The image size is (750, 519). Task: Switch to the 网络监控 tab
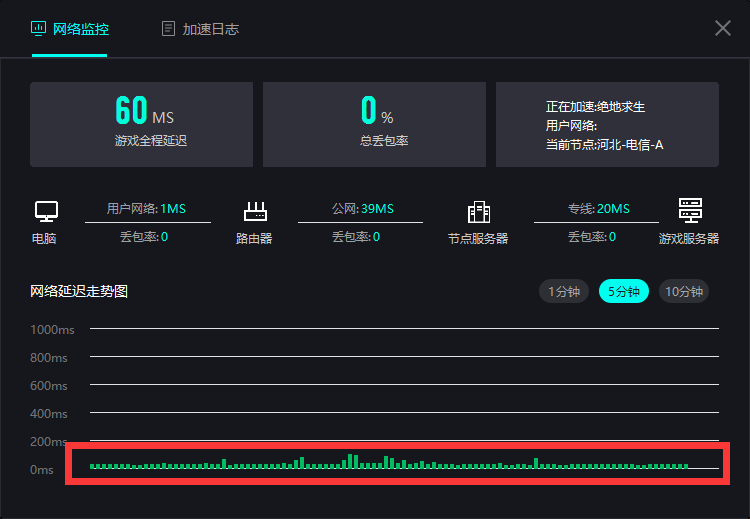[x=81, y=29]
